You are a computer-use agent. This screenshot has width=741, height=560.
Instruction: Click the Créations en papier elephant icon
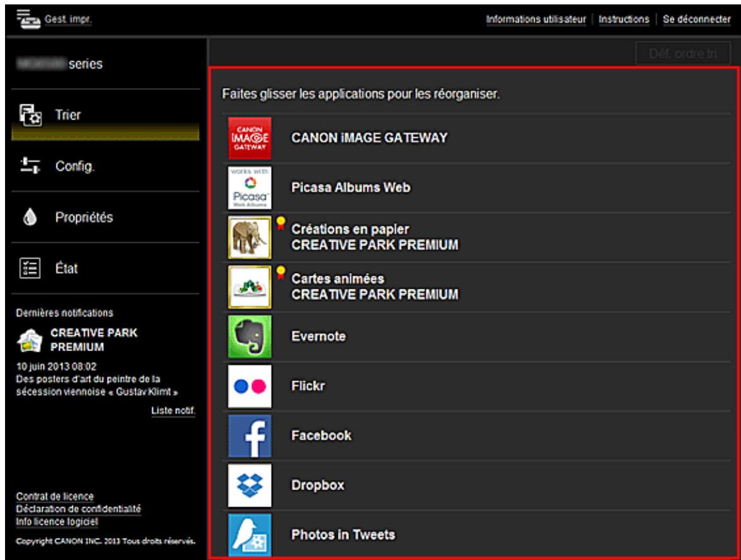[250, 237]
